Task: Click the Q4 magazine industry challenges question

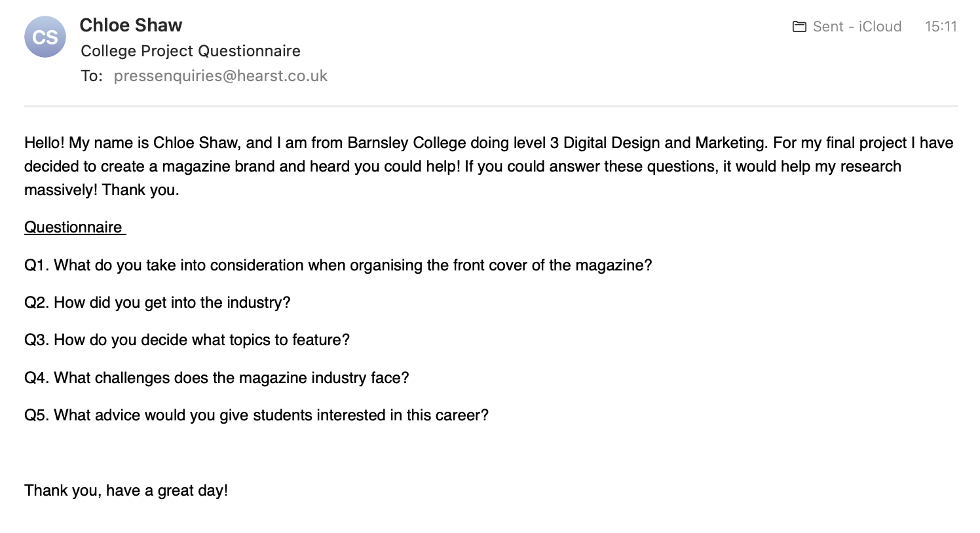Action: coord(216,378)
